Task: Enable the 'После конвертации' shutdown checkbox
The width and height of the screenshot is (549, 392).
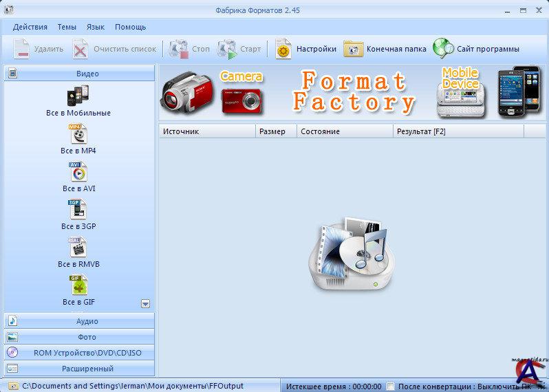Action: [x=391, y=386]
